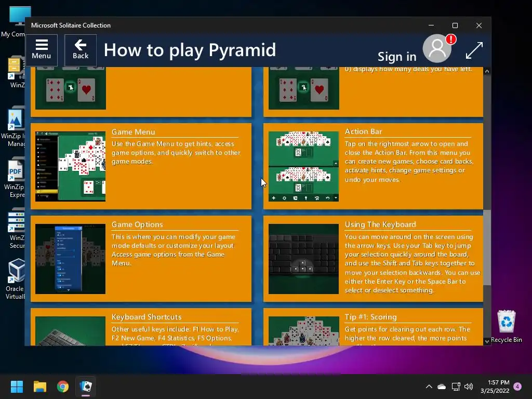The height and width of the screenshot is (399, 532).
Task: Close the Microsoft Solitaire Collection window
Action: coord(478,25)
